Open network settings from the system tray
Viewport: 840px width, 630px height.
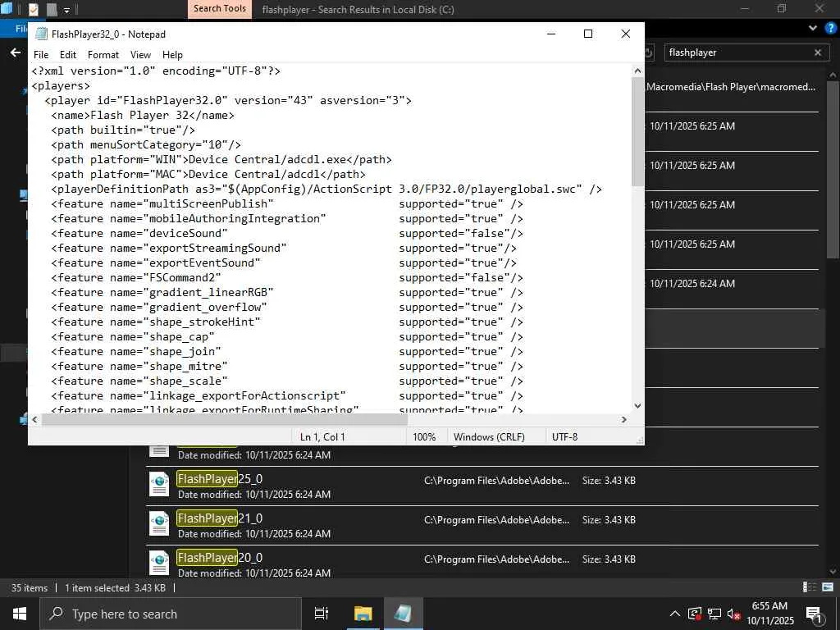[714, 614]
